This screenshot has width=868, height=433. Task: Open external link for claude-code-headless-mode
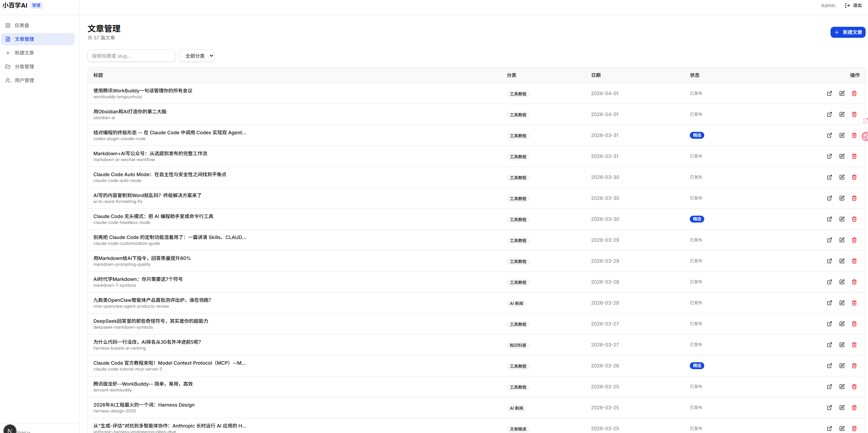pos(829,219)
